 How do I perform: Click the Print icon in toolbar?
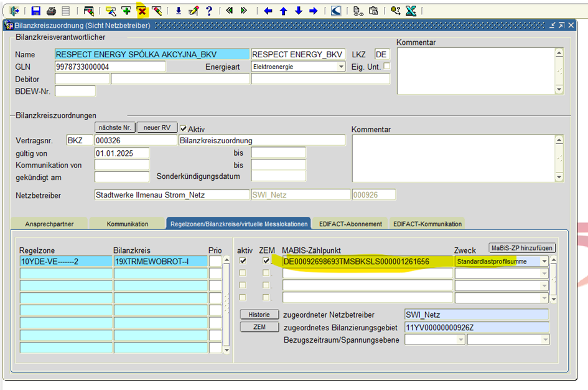coord(52,11)
